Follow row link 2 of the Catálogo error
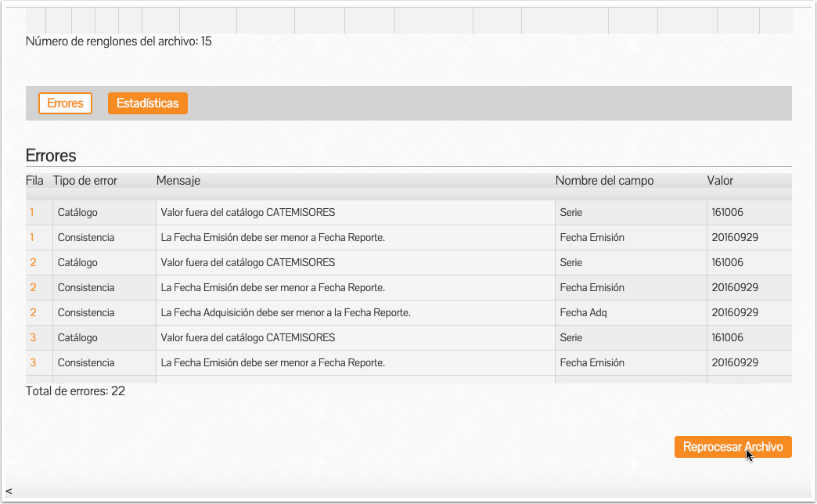The height and width of the screenshot is (504, 817). click(x=33, y=262)
